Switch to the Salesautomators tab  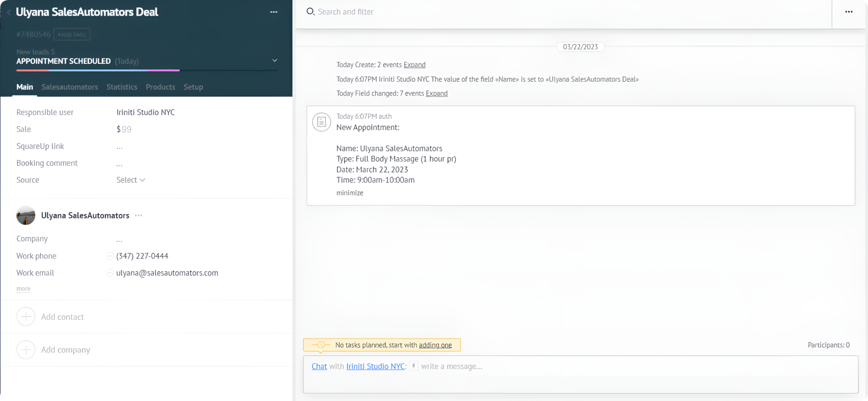[70, 87]
